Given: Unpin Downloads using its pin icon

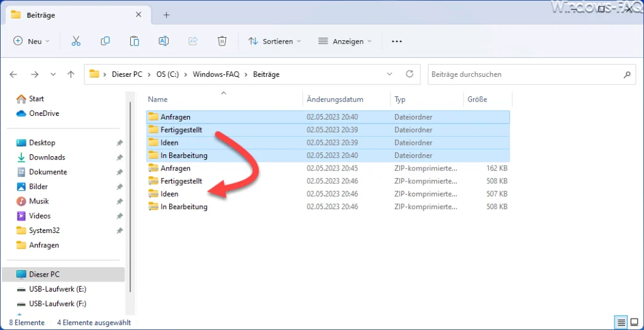Looking at the screenshot, I should pos(119,157).
